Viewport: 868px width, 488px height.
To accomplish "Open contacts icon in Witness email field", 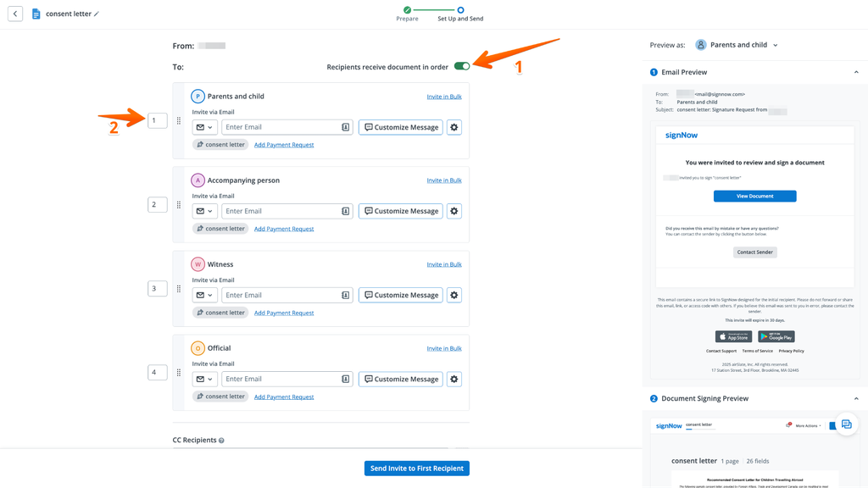I will pyautogui.click(x=346, y=296).
